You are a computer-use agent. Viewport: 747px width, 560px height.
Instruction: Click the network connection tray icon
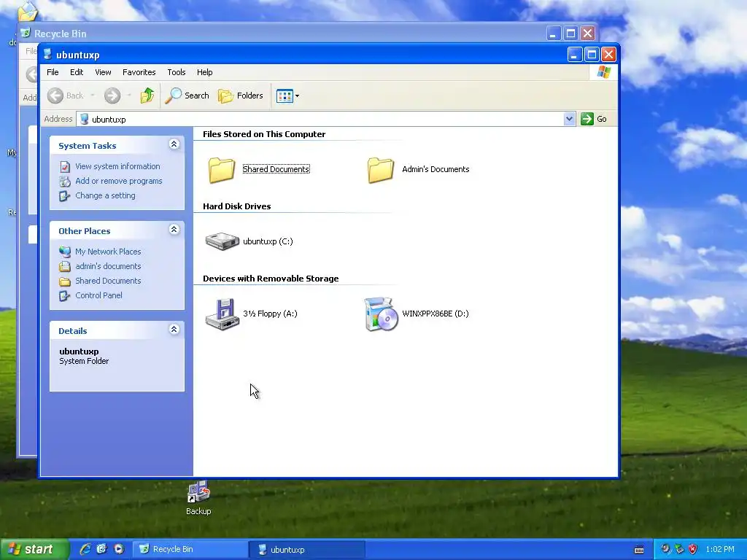(679, 549)
